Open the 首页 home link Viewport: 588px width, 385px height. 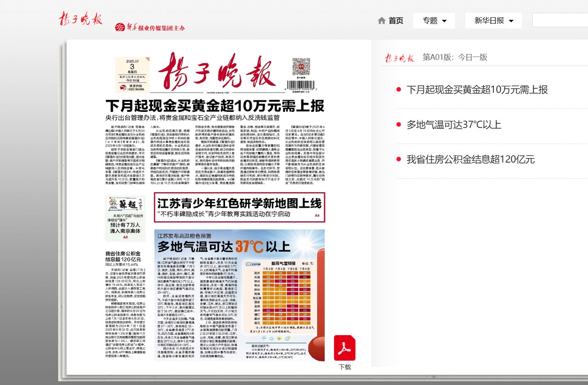pos(396,21)
